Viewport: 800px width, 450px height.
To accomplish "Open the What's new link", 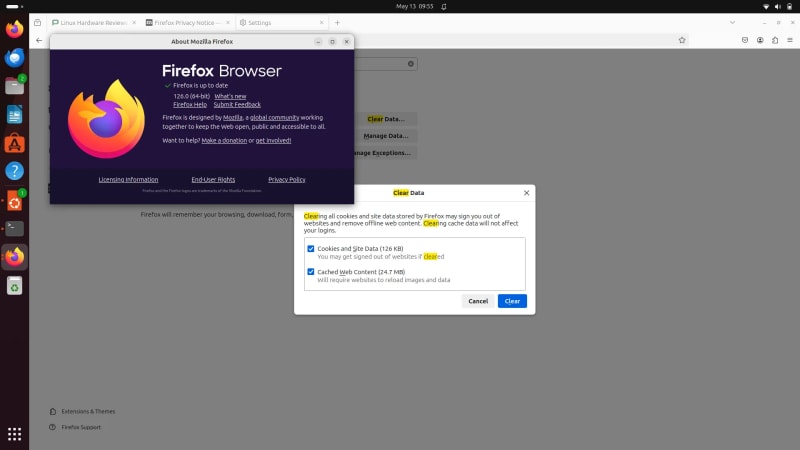I will pos(230,95).
